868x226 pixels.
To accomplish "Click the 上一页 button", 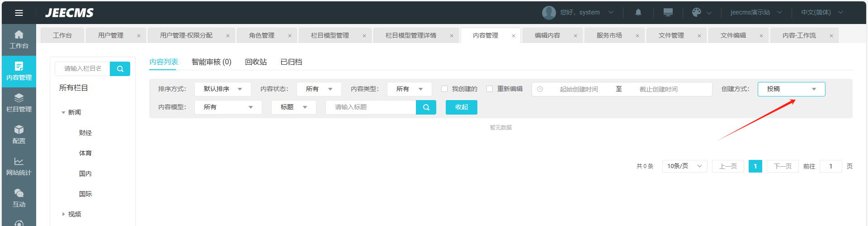I will (x=728, y=166).
